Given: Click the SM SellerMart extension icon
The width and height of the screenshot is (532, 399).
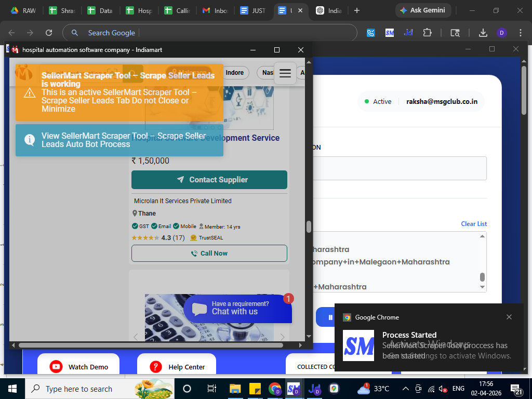Looking at the screenshot, I should (390, 33).
